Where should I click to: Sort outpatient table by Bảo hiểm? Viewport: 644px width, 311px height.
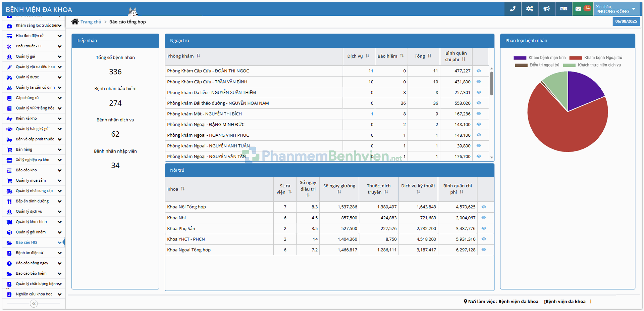402,56
